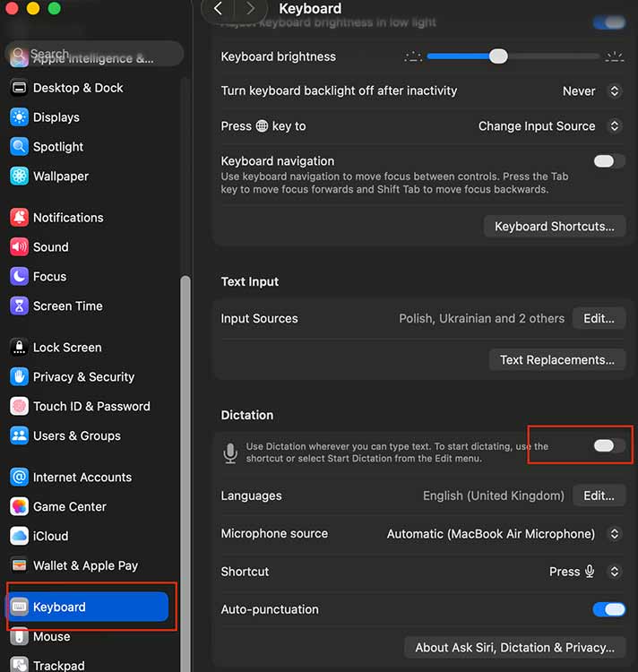The image size is (638, 672).
Task: Enable the Keyboard navigation toggle
Action: pos(609,161)
